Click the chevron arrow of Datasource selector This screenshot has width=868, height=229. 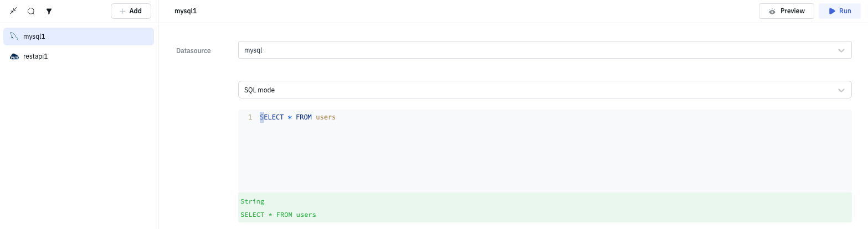pos(841,50)
